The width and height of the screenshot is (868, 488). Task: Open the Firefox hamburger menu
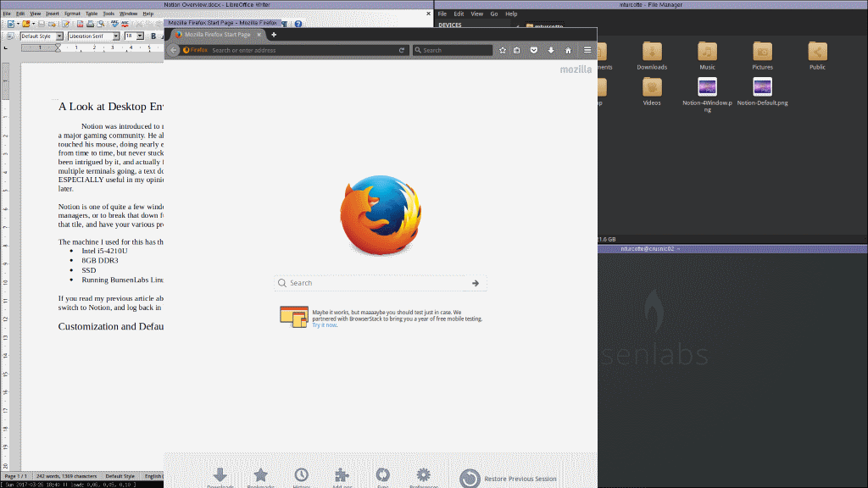click(x=587, y=50)
